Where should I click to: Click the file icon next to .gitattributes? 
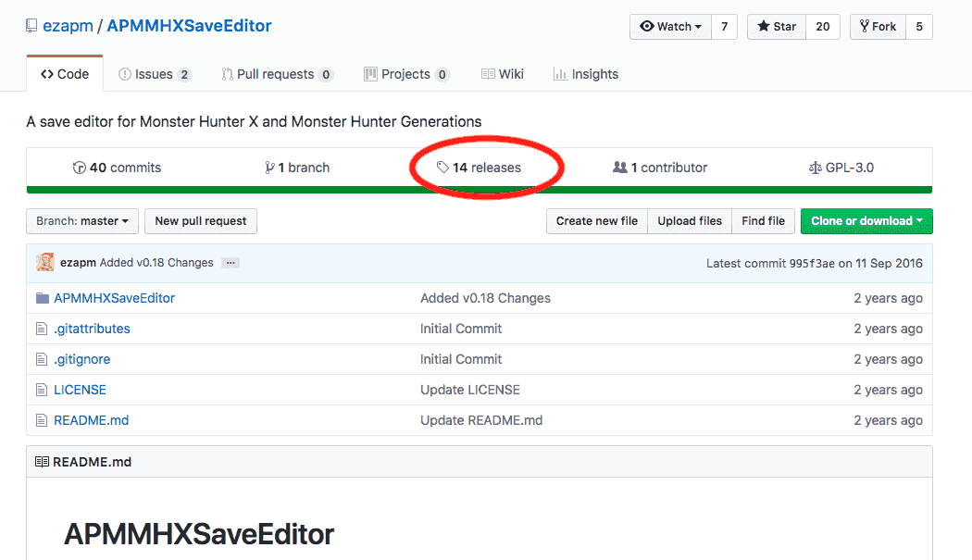pos(42,329)
